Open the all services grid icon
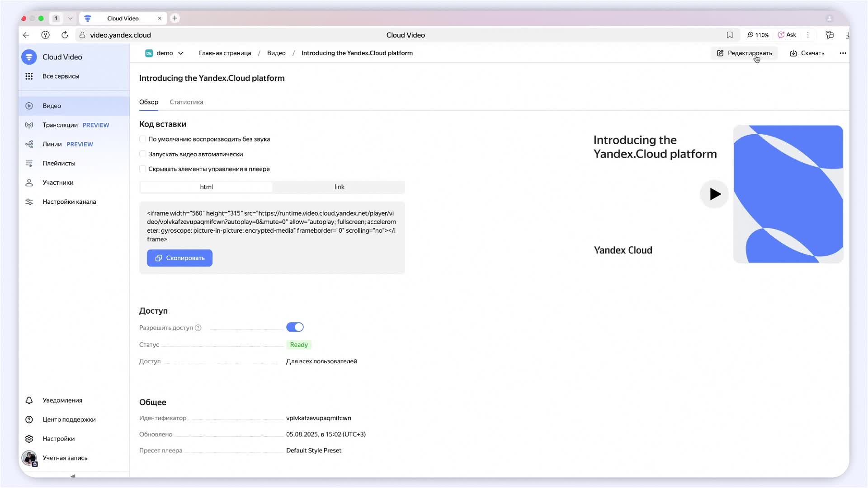 point(29,76)
